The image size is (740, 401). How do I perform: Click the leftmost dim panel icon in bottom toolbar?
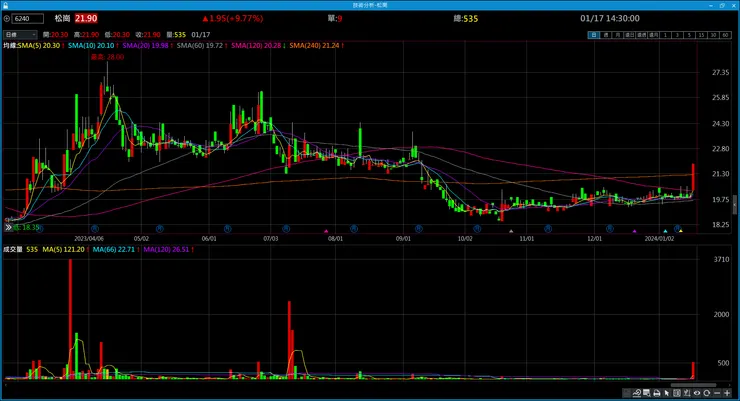[x=627, y=393]
